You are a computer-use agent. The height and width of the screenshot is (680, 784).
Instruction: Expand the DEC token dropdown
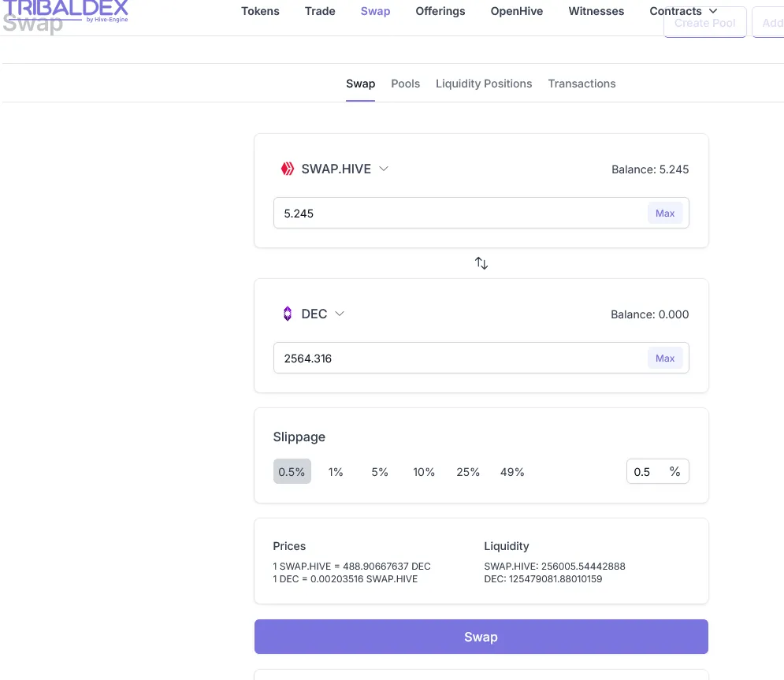[x=340, y=314]
